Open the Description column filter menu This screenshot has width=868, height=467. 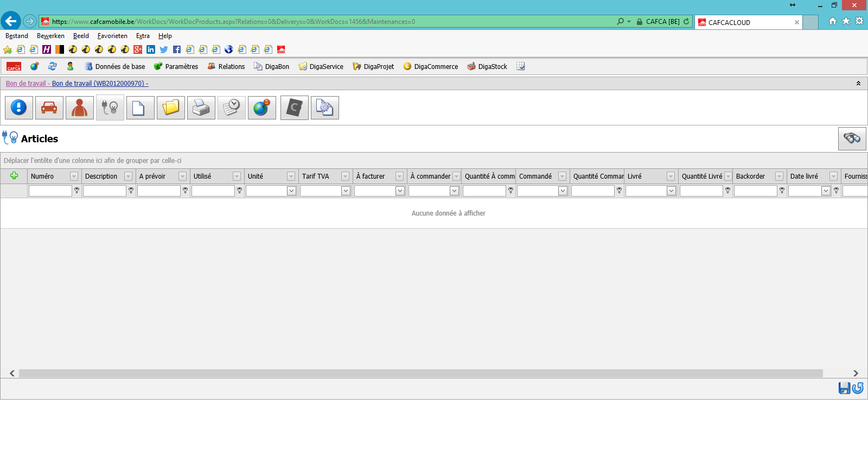128,176
